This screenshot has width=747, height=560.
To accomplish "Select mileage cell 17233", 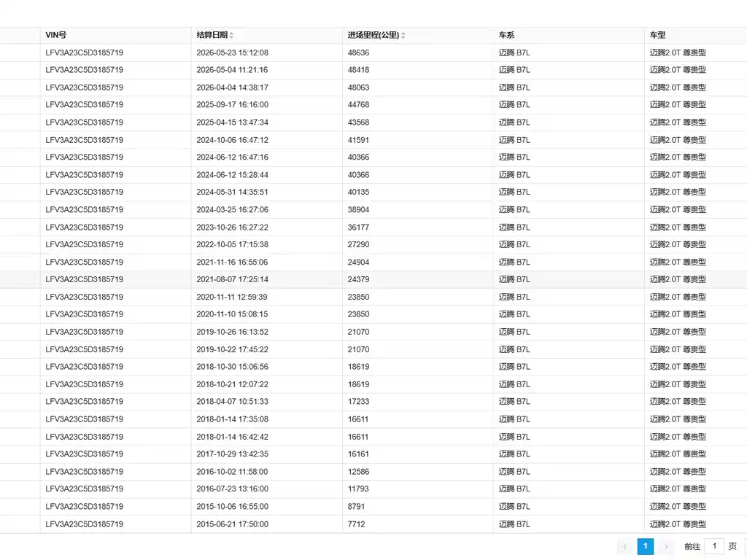I will [x=358, y=402].
